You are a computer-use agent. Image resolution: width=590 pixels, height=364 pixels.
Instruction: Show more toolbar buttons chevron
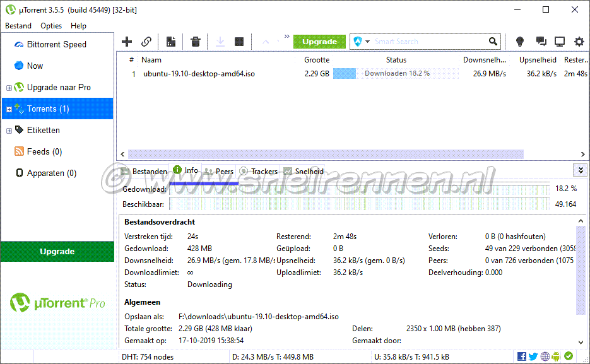coord(286,37)
